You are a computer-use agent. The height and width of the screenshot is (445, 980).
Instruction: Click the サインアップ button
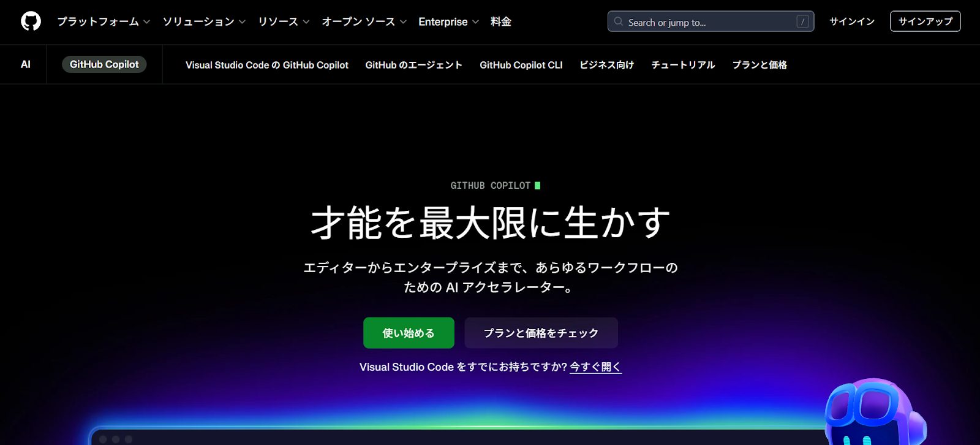click(x=925, y=21)
